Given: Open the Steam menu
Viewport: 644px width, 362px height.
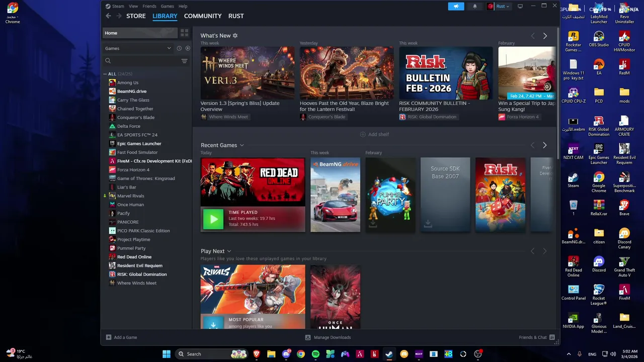Looking at the screenshot, I should coord(118,6).
